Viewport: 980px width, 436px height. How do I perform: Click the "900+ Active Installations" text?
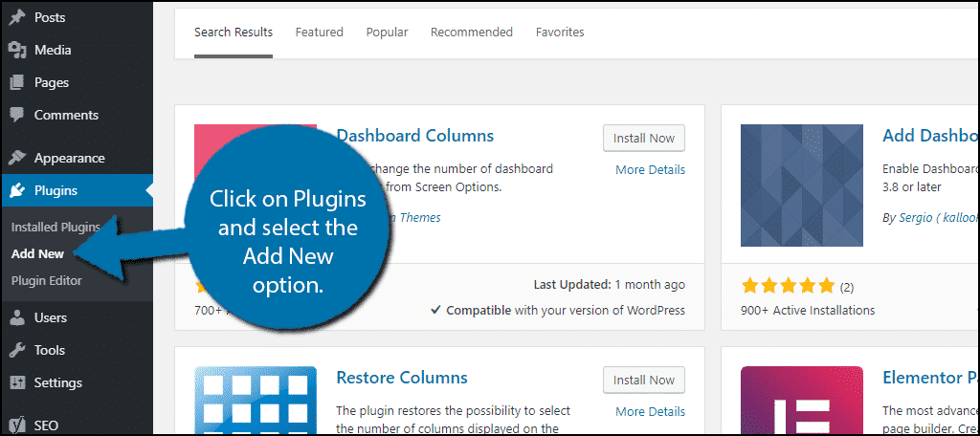808,310
